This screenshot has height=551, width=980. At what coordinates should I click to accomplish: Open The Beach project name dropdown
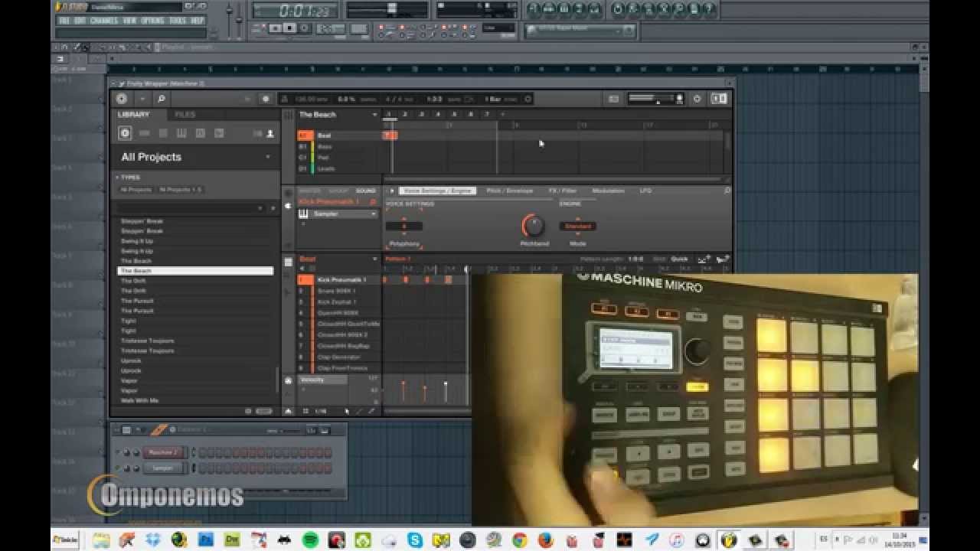click(375, 115)
